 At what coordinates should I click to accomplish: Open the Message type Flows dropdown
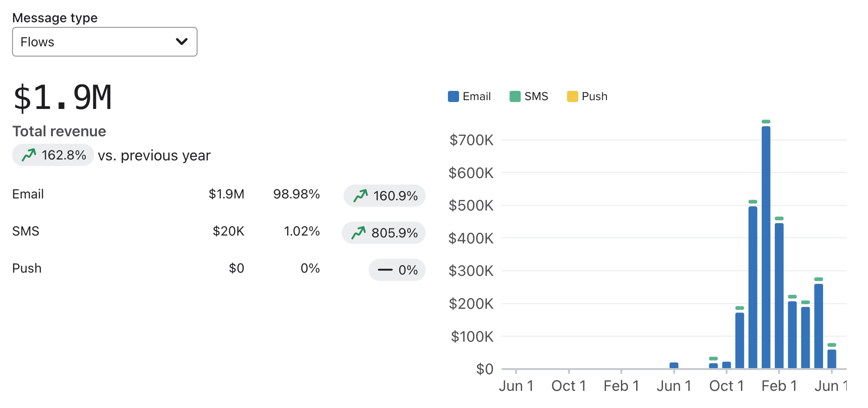click(104, 42)
